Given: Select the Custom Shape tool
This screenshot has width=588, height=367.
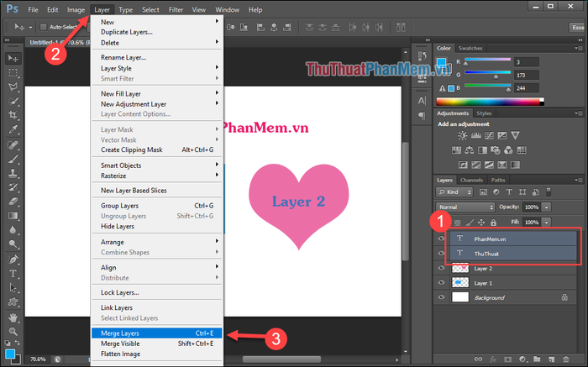Looking at the screenshot, I should coord(13,302).
